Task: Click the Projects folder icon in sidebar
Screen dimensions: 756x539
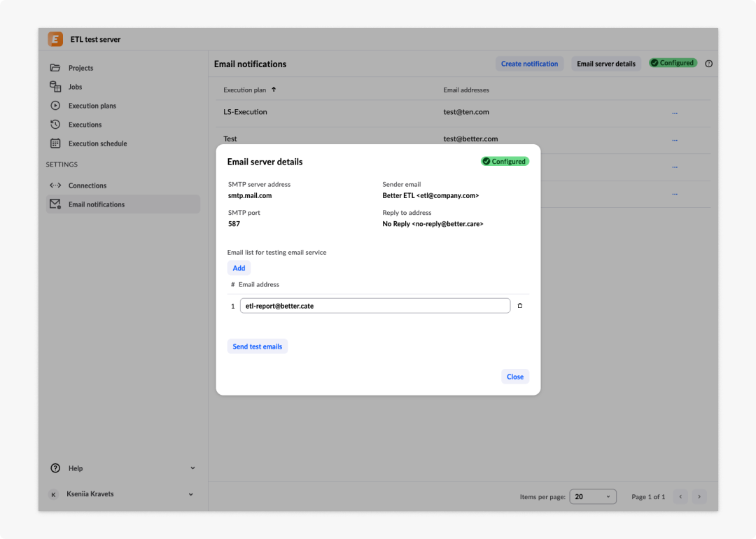Action: click(x=55, y=67)
